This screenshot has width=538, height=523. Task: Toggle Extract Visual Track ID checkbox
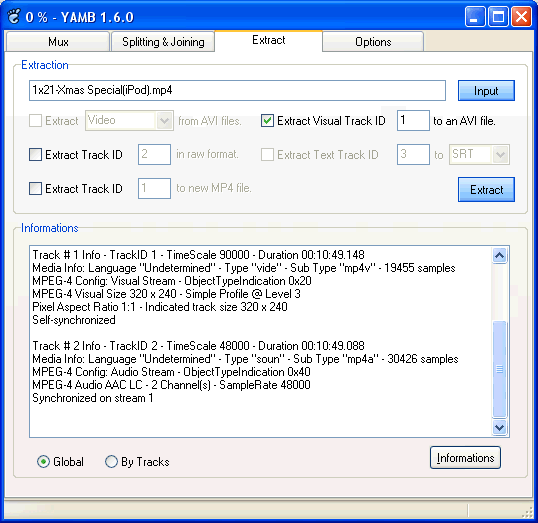(267, 121)
